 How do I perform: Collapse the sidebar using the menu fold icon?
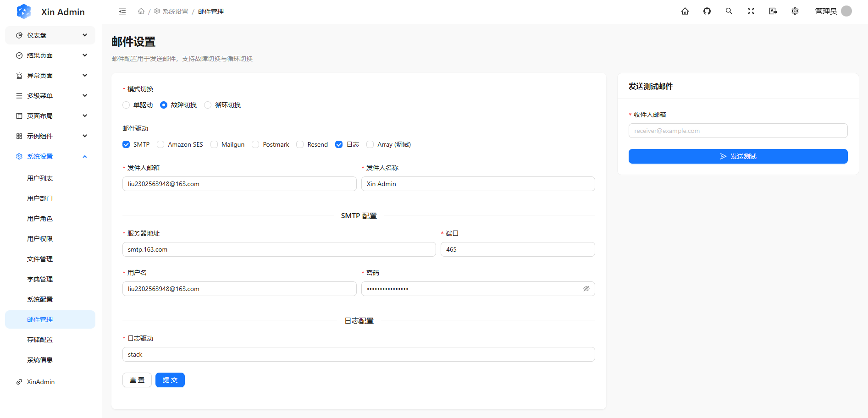pyautogui.click(x=122, y=11)
